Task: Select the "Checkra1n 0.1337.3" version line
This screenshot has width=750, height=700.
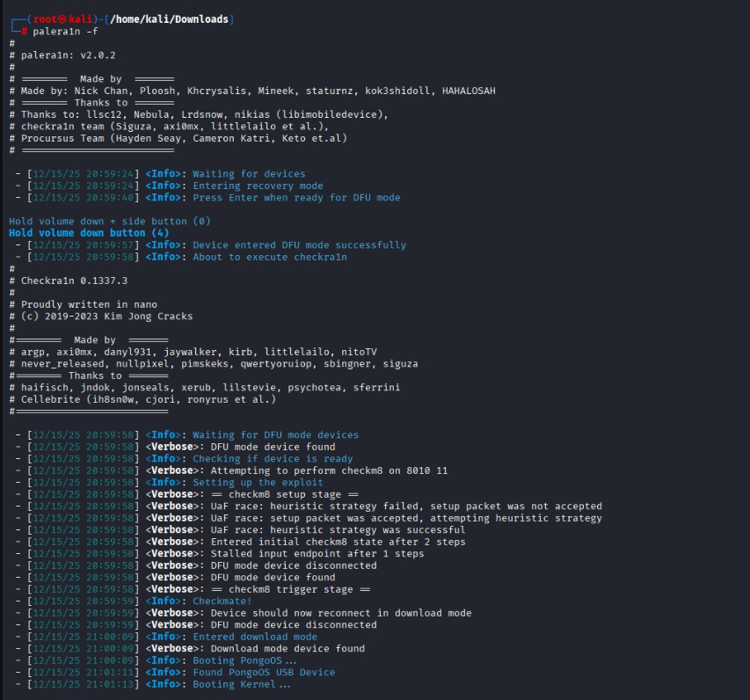Action: tap(74, 281)
